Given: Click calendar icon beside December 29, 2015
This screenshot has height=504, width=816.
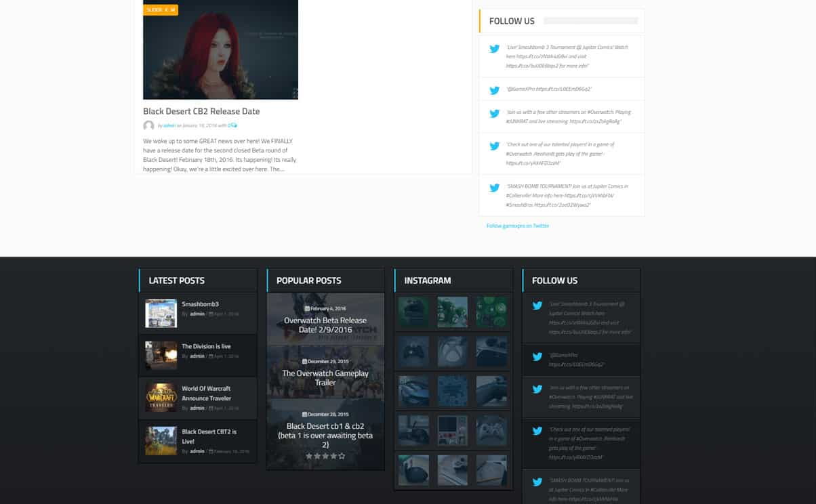Looking at the screenshot, I should click(304, 362).
